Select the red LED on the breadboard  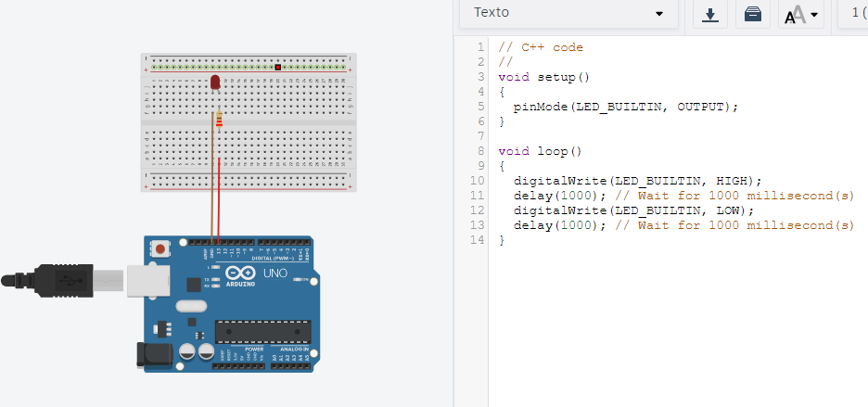[215, 83]
